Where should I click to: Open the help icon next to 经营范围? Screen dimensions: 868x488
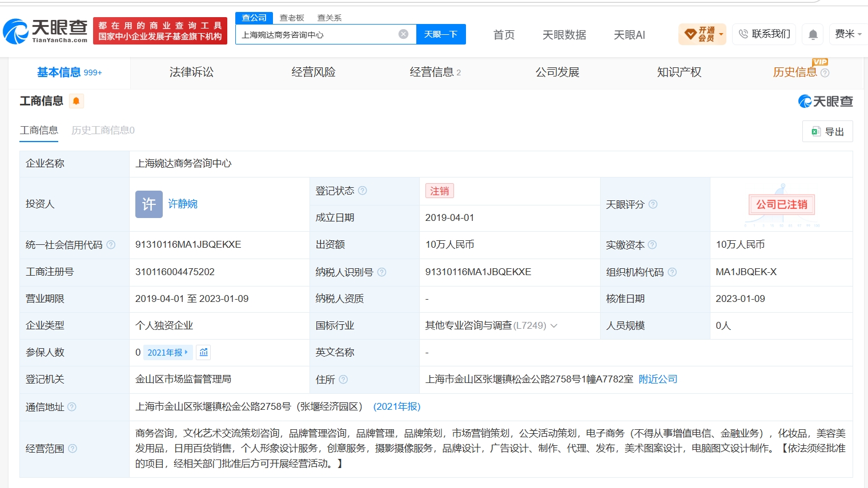click(73, 449)
